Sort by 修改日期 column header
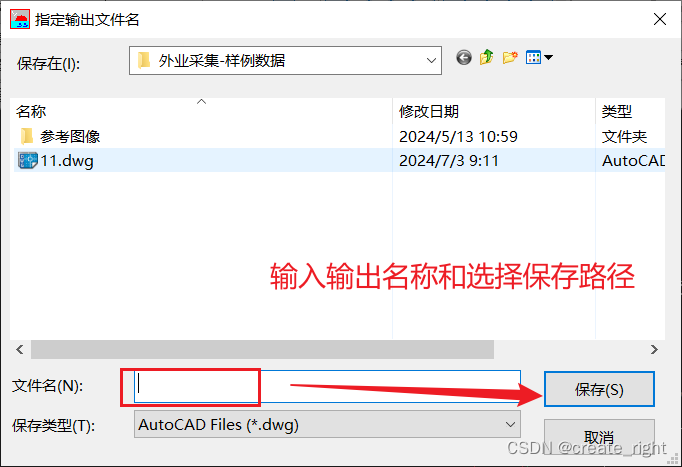This screenshot has height=467, width=682. [x=494, y=111]
